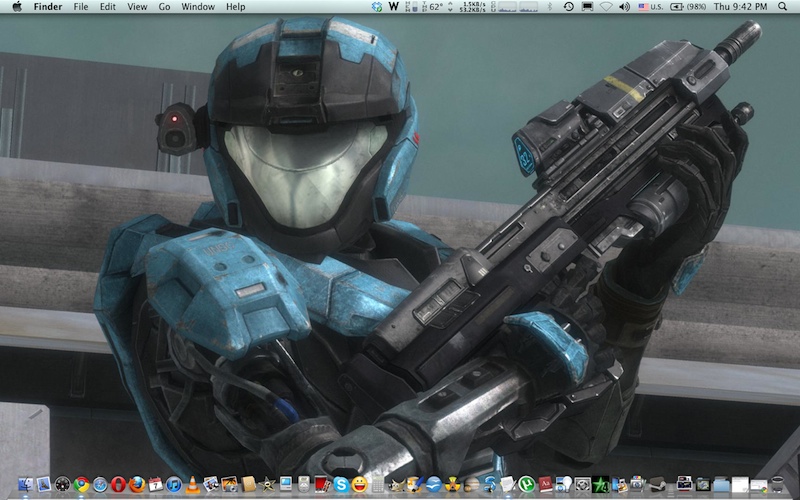Open the Trash in the Dock
The width and height of the screenshot is (800, 500).
777,484
